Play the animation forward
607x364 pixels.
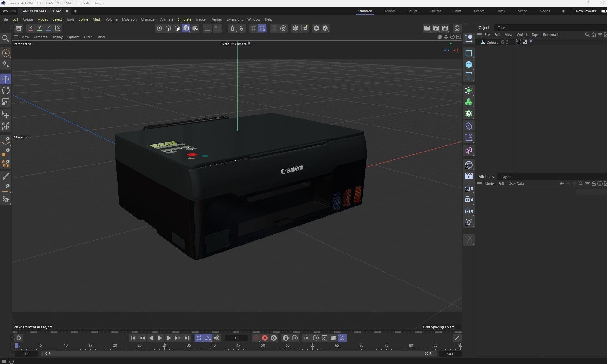pos(160,338)
